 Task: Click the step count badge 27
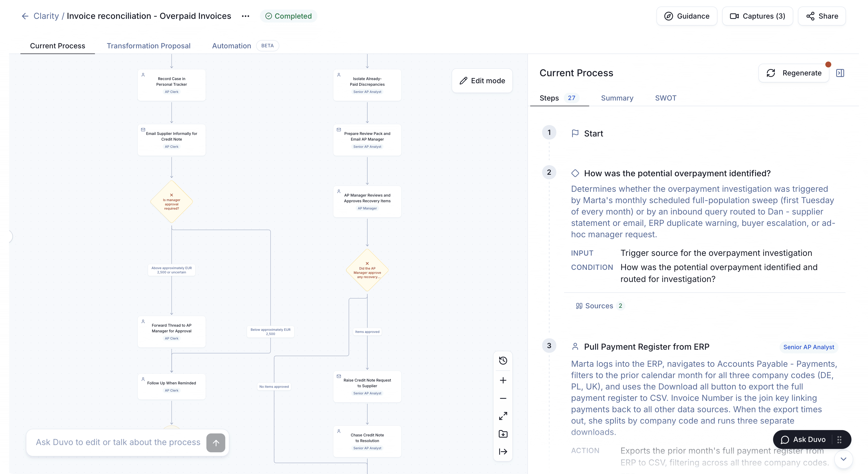(x=572, y=98)
